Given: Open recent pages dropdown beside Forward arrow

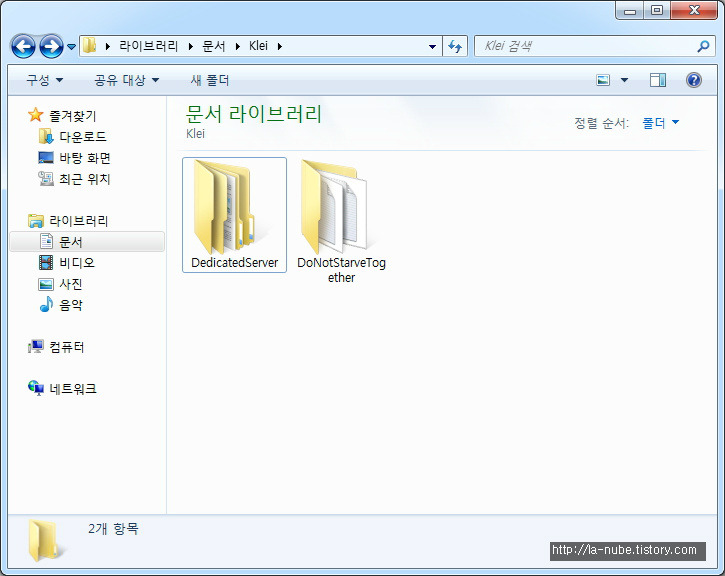Looking at the screenshot, I should [71, 47].
